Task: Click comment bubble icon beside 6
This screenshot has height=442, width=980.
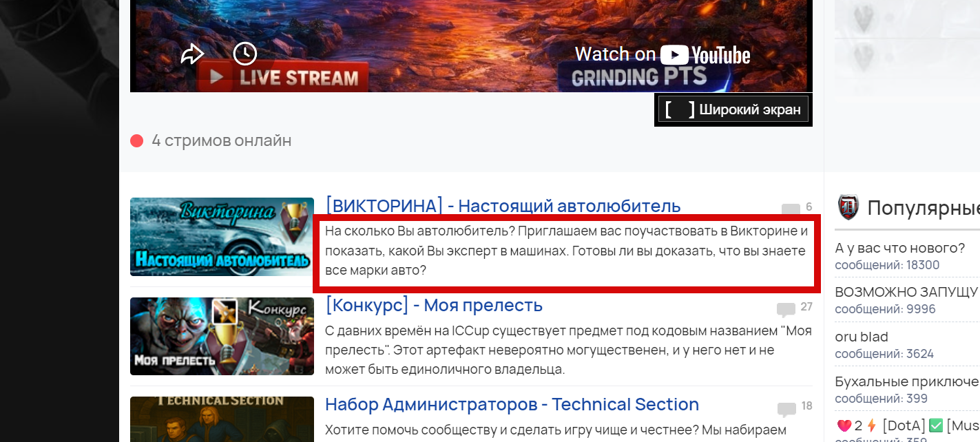Action: tap(791, 209)
